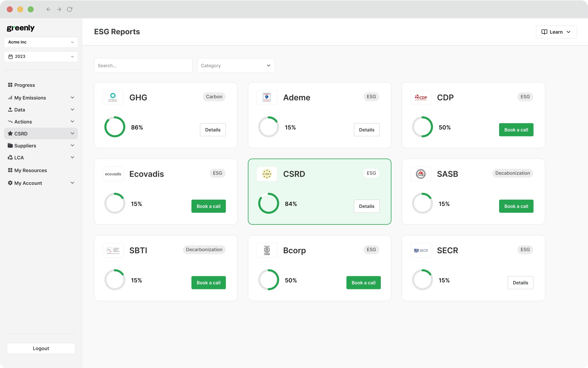The height and width of the screenshot is (368, 588).
Task: Open the Category filter dropdown
Action: point(236,65)
